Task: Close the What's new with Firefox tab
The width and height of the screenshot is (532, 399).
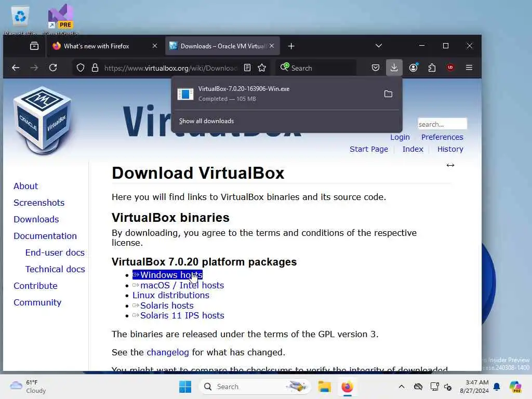Action: [x=155, y=46]
